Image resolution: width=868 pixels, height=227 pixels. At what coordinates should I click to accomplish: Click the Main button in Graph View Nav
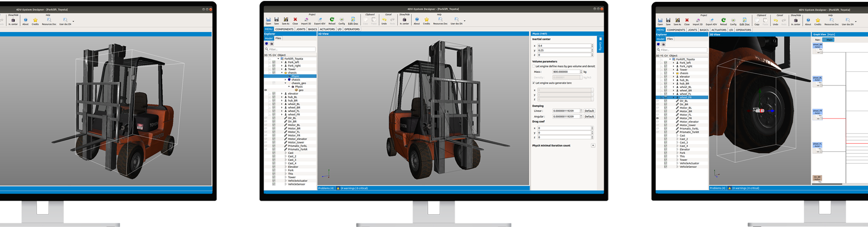click(829, 40)
